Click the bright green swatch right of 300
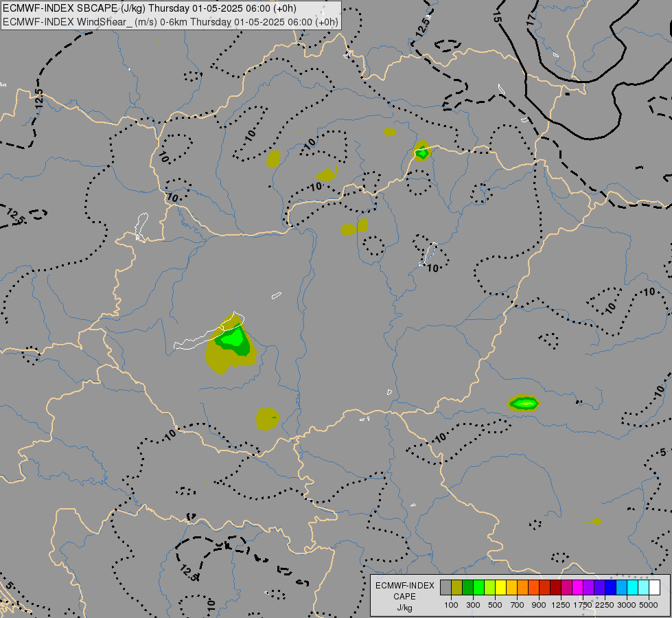 click(x=478, y=587)
